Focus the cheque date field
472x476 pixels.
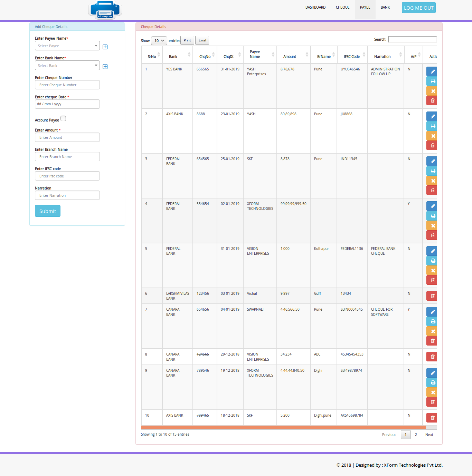pyautogui.click(x=67, y=104)
